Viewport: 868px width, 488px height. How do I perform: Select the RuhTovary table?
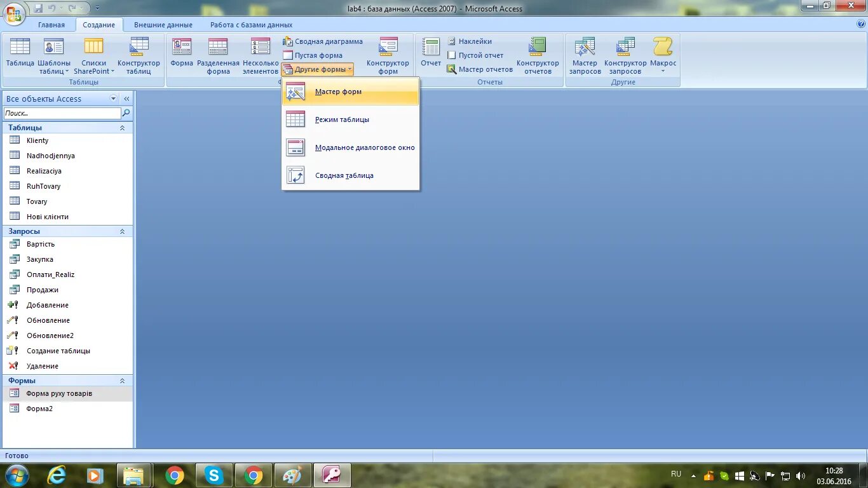coord(67,186)
